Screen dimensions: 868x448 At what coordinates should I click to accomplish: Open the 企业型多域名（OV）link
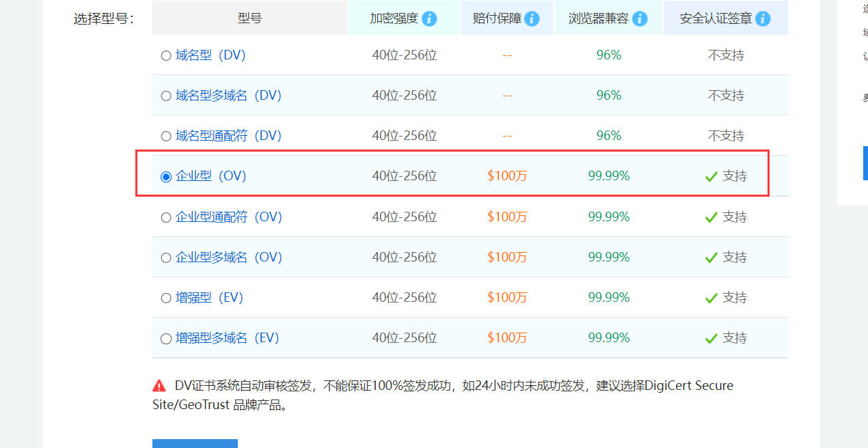click(228, 257)
